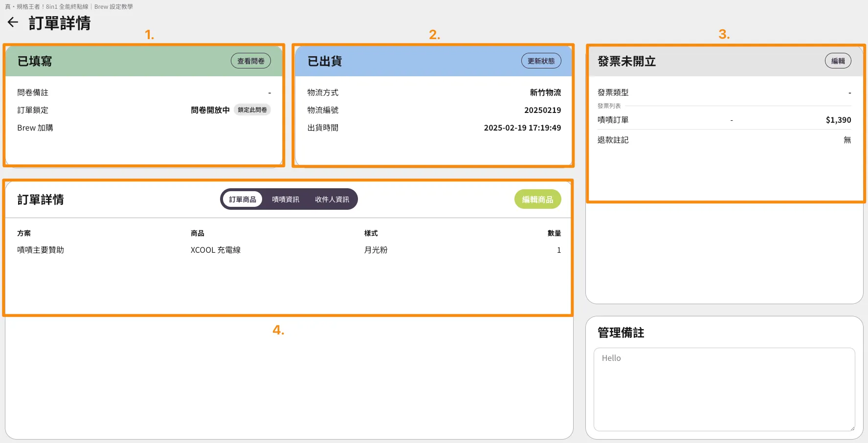Screen dimensions: 868x443
Task: Click the Brew 設定教學 link at top
Action: coord(113,7)
